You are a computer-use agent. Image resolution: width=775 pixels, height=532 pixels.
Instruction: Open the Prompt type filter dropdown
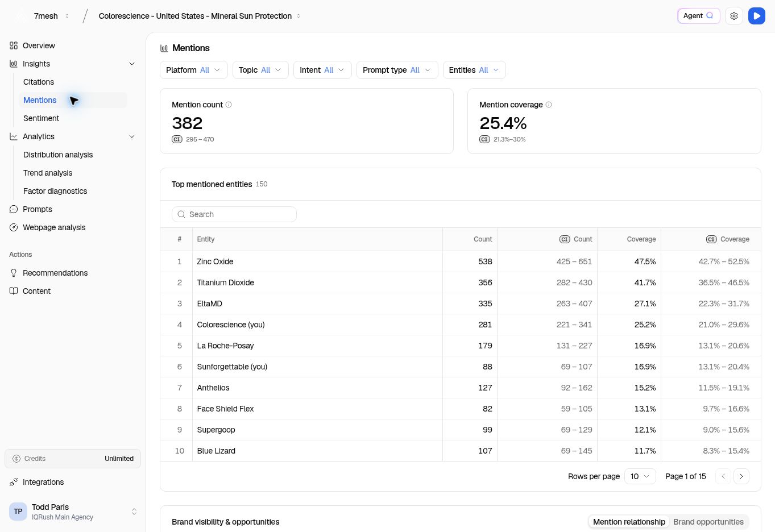coord(397,70)
